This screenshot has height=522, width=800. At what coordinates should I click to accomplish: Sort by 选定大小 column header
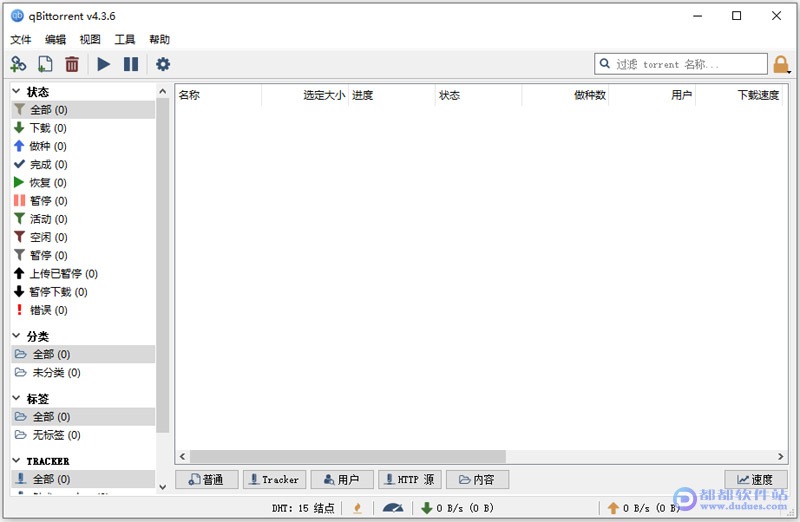pos(305,95)
